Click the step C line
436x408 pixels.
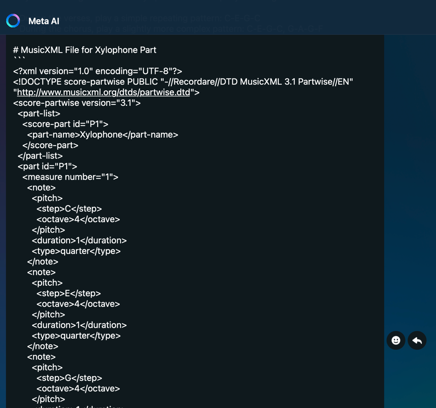pyautogui.click(x=69, y=209)
